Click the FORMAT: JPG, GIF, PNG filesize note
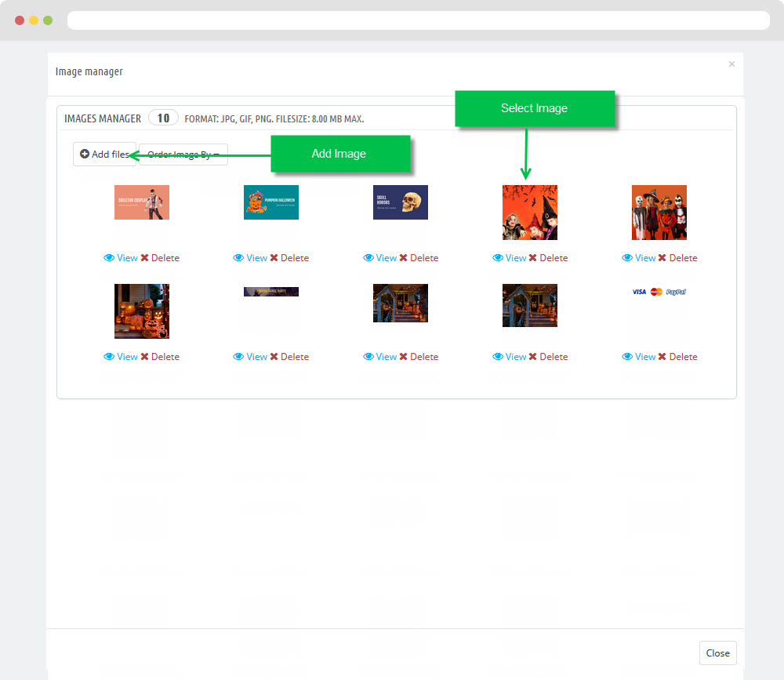 point(274,119)
